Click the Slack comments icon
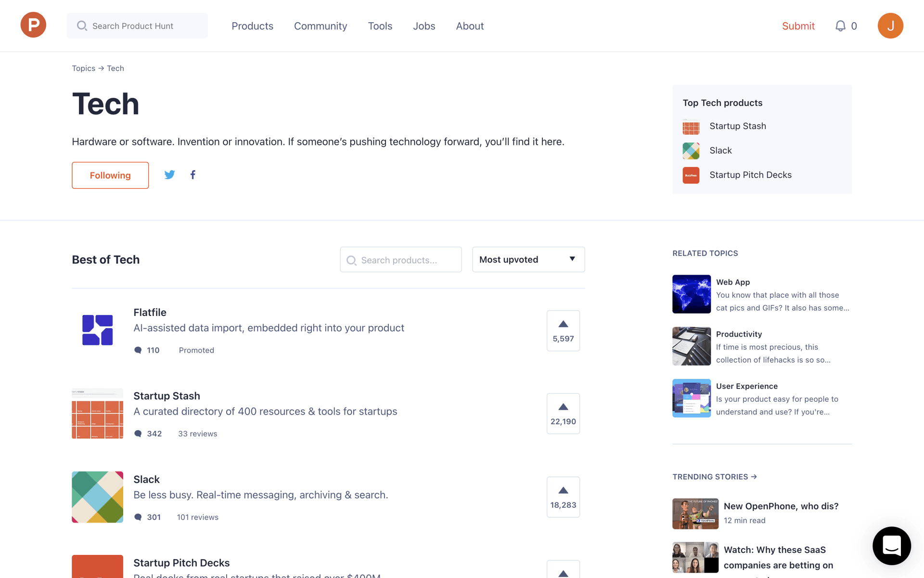 click(138, 517)
